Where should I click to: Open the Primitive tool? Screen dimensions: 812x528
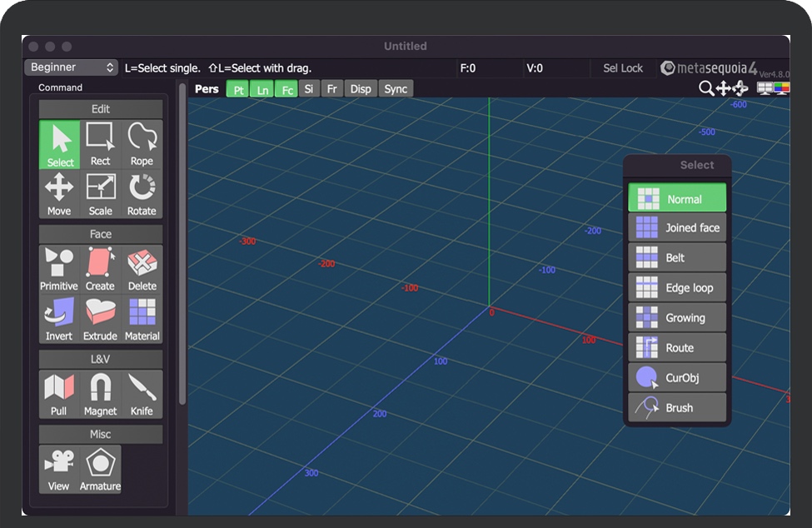pos(59,269)
